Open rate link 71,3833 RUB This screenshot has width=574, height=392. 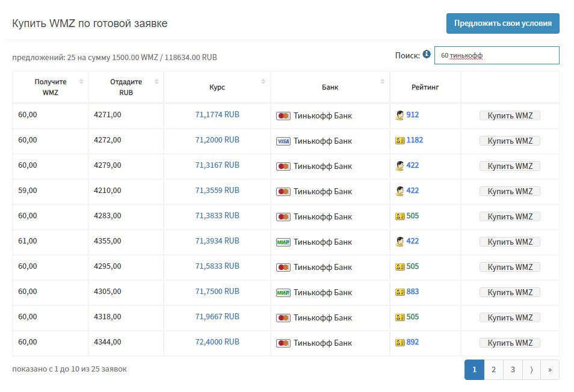(x=217, y=216)
